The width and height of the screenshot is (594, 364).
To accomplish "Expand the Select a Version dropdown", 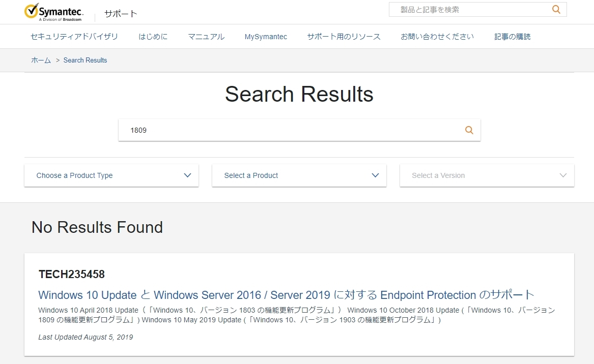I will [487, 175].
